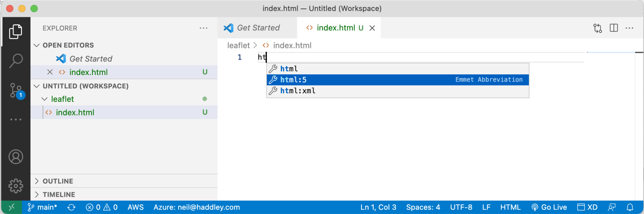Click the Synchronize Changes icon in status bar
This screenshot has width=644, height=214.
[72, 207]
